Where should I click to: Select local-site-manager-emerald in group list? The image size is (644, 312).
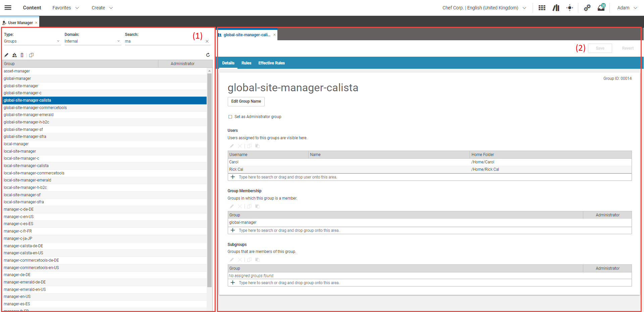point(28,180)
